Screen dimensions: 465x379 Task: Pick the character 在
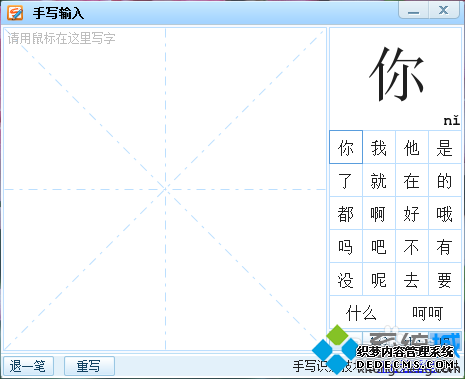tap(412, 180)
